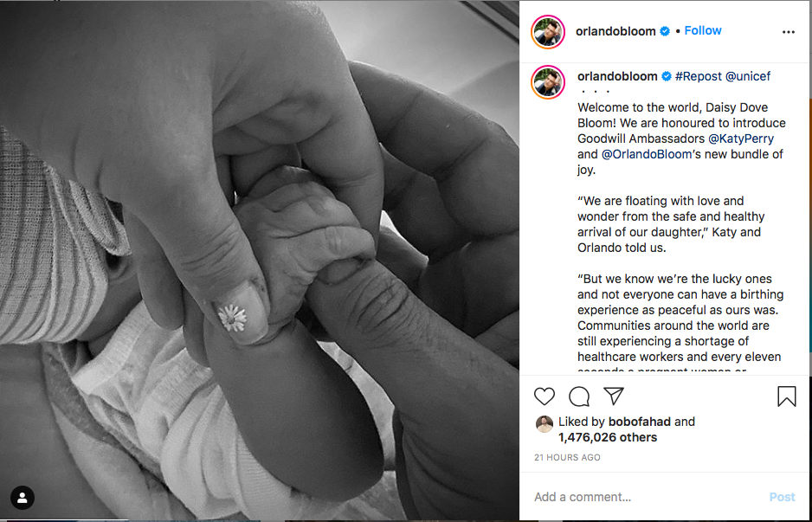
Task: Open the @OrlandoBloom mention in the caption
Action: (x=647, y=154)
